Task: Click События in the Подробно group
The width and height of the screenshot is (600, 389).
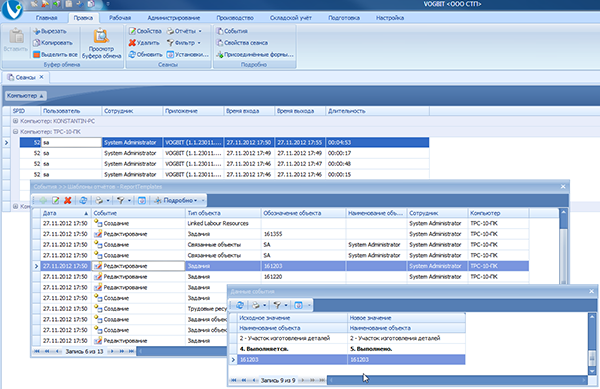Action: pos(232,31)
